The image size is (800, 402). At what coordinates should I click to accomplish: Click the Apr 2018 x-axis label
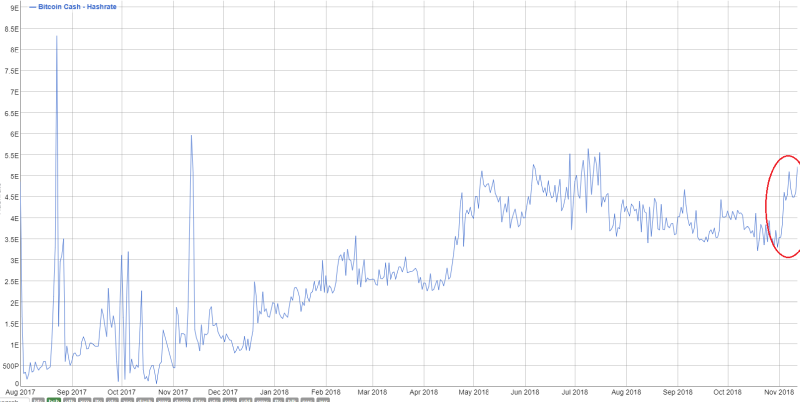(426, 391)
